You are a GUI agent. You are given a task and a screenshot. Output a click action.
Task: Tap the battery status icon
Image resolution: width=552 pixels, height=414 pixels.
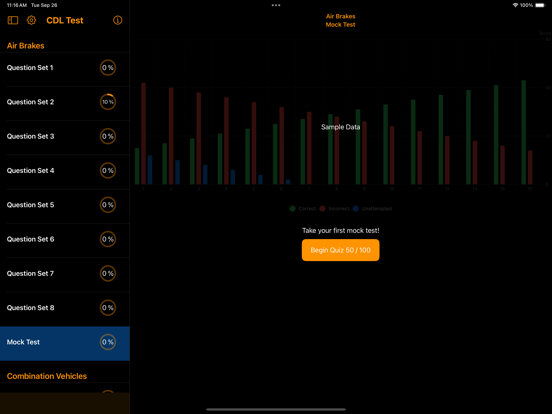(x=540, y=5)
